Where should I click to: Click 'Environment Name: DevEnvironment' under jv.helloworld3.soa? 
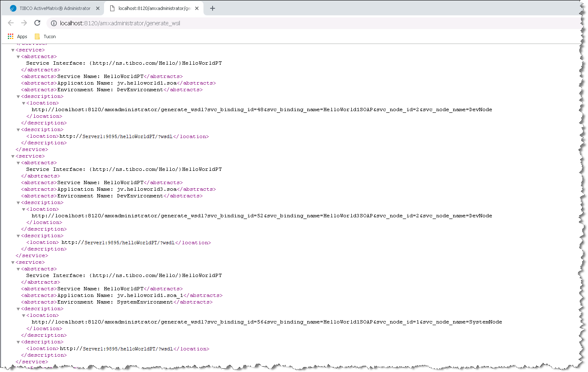coord(110,196)
